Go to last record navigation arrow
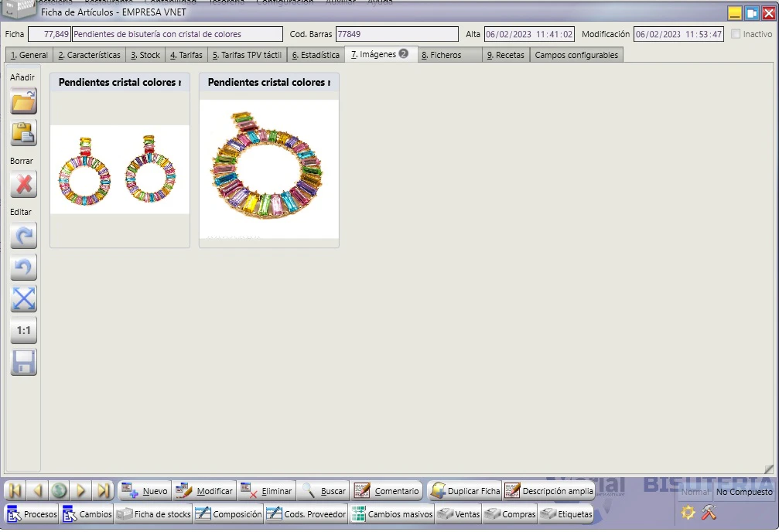 (104, 491)
